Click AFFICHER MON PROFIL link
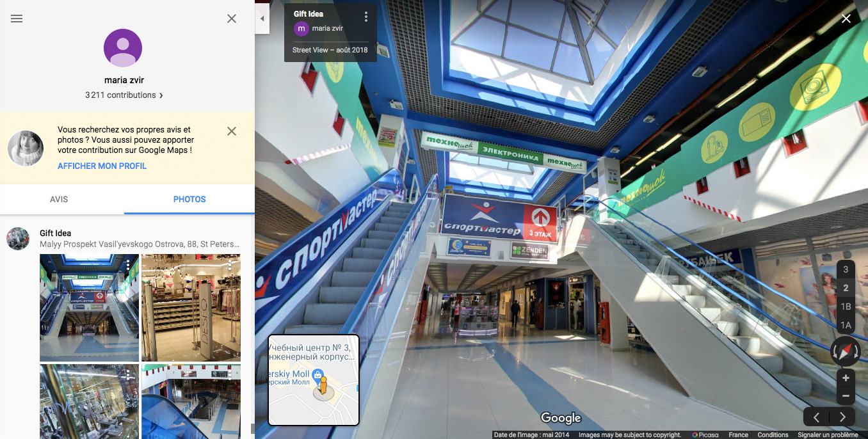 pos(102,166)
